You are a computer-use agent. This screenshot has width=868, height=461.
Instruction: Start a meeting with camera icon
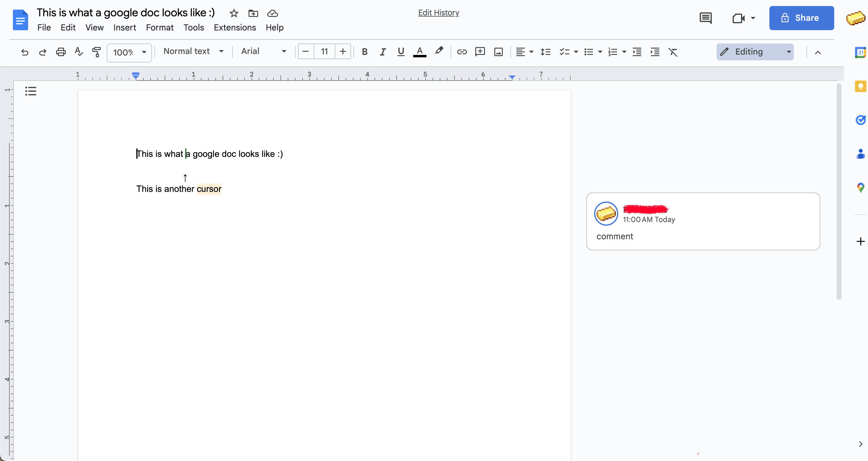tap(738, 18)
